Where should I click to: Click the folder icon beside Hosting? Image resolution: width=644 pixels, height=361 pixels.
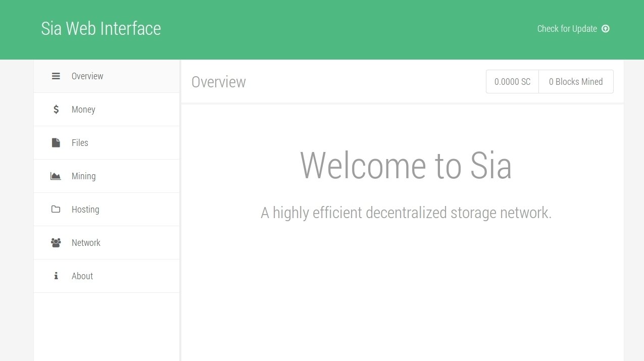pyautogui.click(x=56, y=210)
